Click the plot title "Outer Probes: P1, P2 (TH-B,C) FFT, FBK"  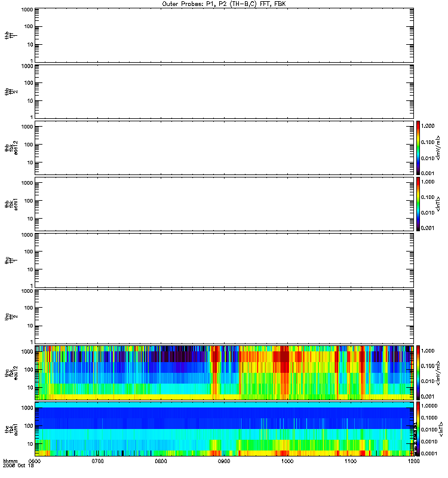click(224, 4)
